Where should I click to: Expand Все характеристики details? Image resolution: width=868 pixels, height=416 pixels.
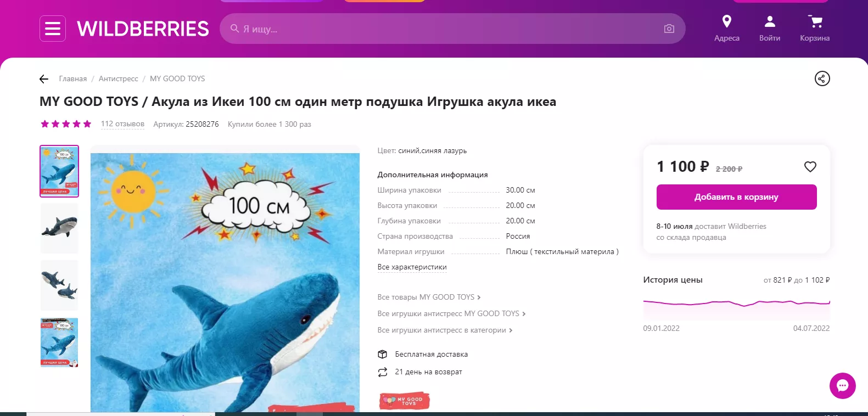point(412,267)
